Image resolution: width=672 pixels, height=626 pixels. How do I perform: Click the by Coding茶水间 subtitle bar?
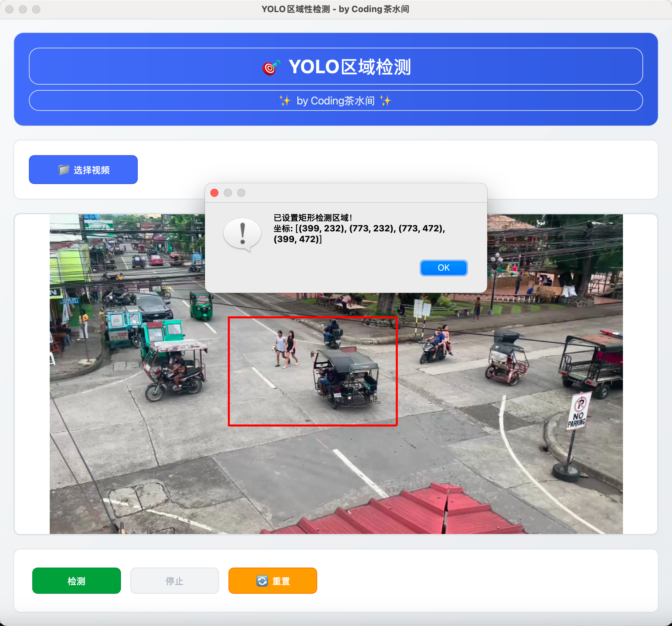coord(336,101)
